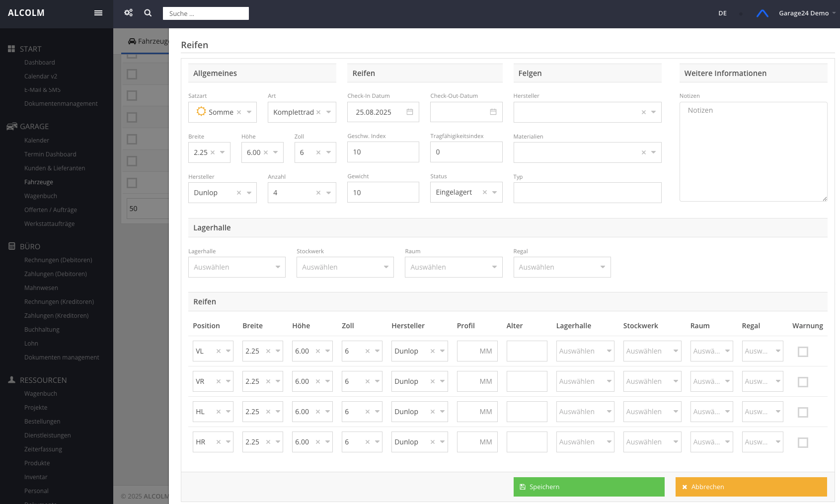Enable the Warnung checkbox for VL tire
Viewport: 840px width, 504px height.
point(803,352)
